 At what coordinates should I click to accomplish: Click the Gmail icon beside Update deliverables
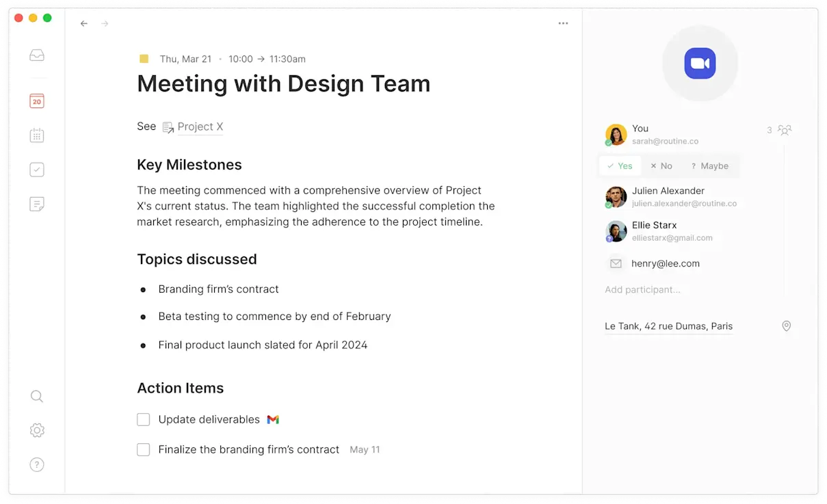(273, 419)
